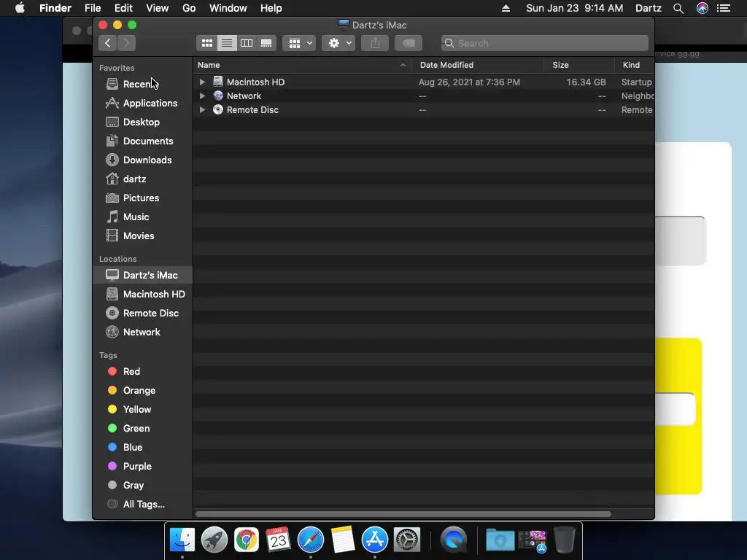The height and width of the screenshot is (560, 747).
Task: Expand the Remote Disc disclosure triangle
Action: pyautogui.click(x=203, y=109)
